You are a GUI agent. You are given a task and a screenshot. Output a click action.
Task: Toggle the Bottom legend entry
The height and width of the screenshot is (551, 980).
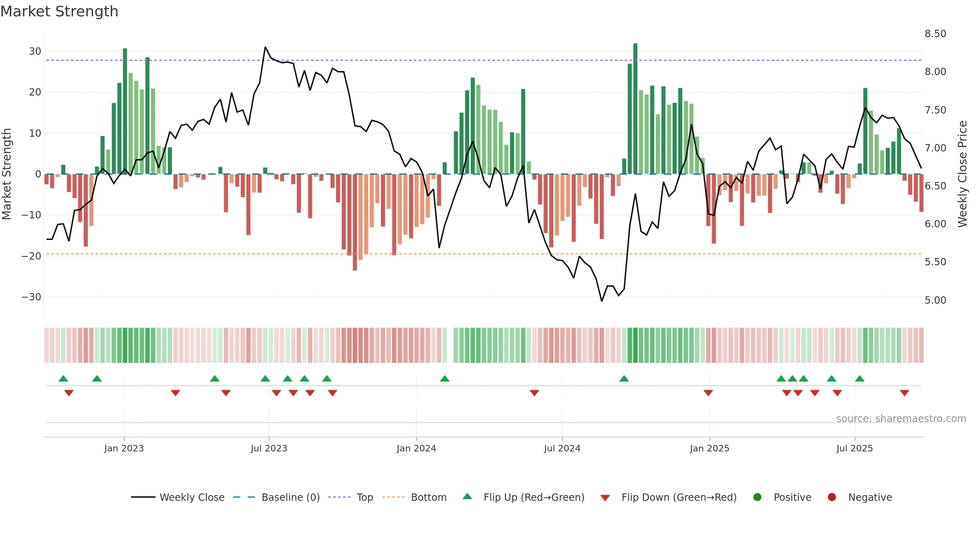pyautogui.click(x=414, y=497)
